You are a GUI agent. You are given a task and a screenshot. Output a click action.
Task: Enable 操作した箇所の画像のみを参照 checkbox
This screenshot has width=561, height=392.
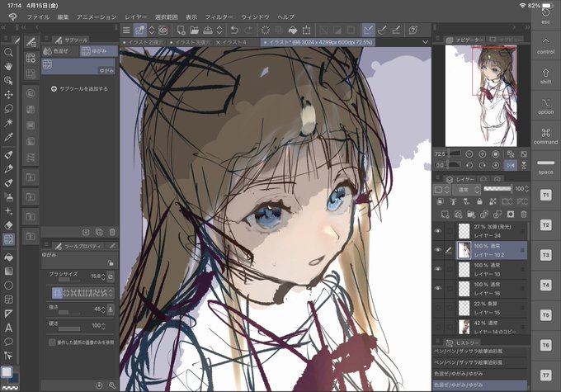52,342
